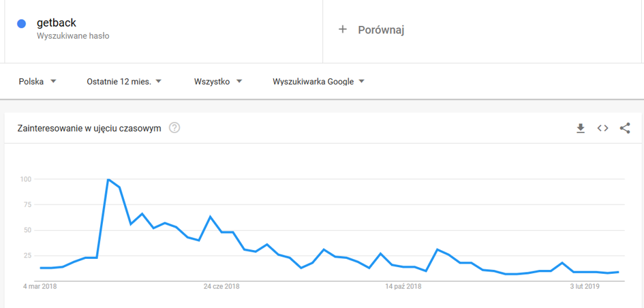Click the blue dot next to getback
The height and width of the screenshot is (308, 644).
[x=22, y=24]
